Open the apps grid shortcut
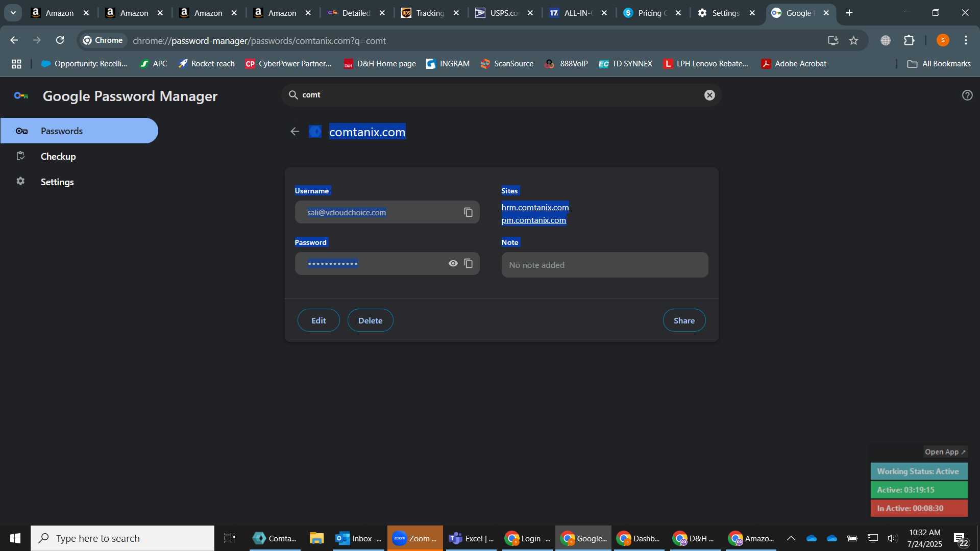The height and width of the screenshot is (551, 980). click(x=16, y=64)
